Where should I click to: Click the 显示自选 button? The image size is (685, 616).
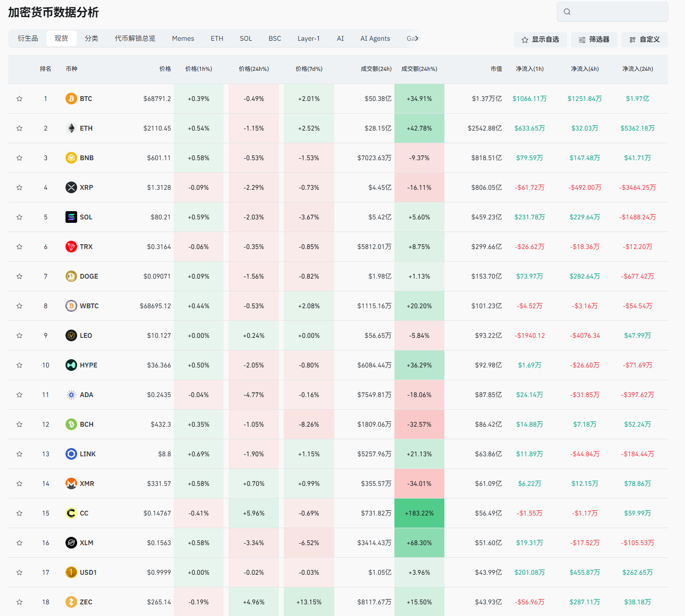(x=540, y=40)
